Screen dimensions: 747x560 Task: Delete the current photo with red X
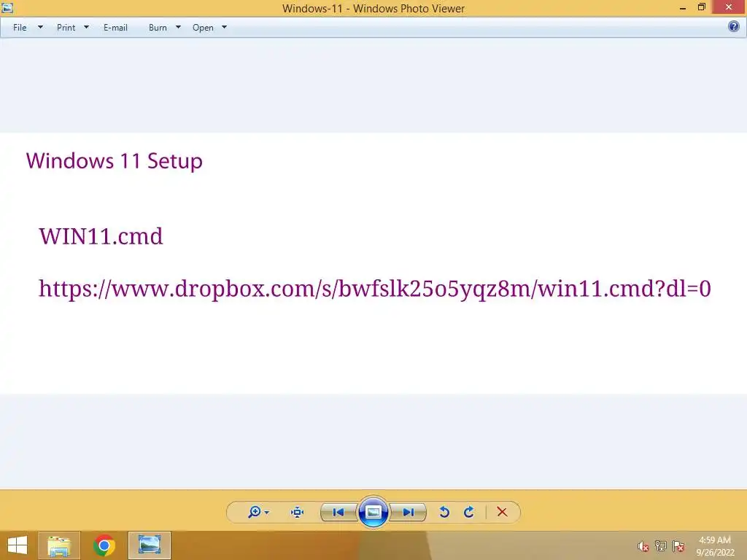[x=502, y=512]
